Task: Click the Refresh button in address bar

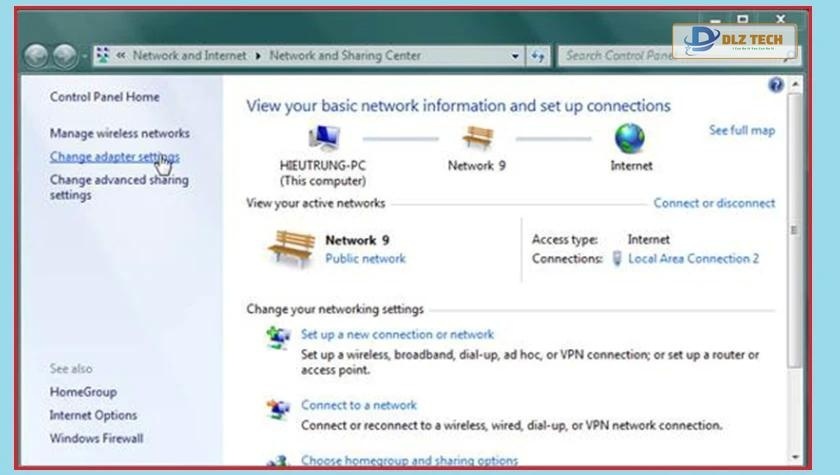Action: [538, 56]
